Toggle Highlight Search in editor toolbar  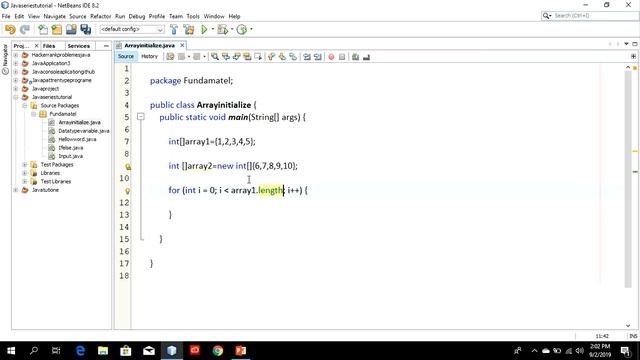pos(247,57)
